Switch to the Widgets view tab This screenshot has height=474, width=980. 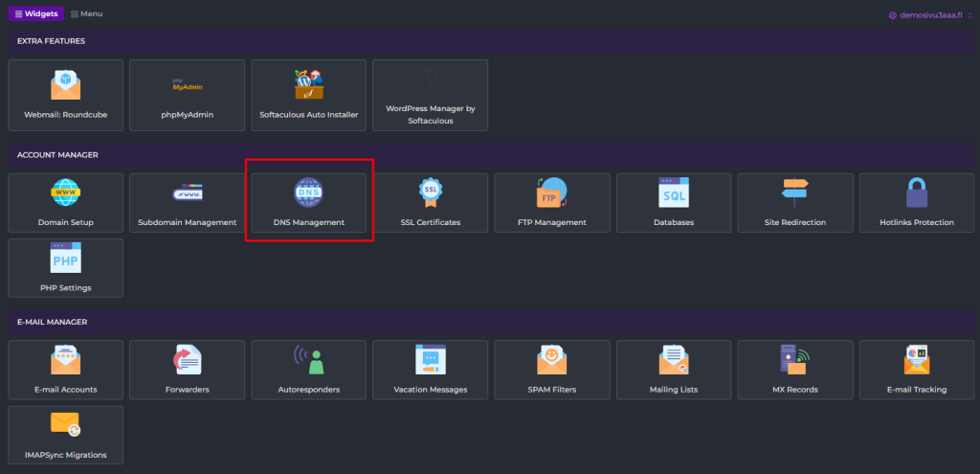[x=36, y=14]
